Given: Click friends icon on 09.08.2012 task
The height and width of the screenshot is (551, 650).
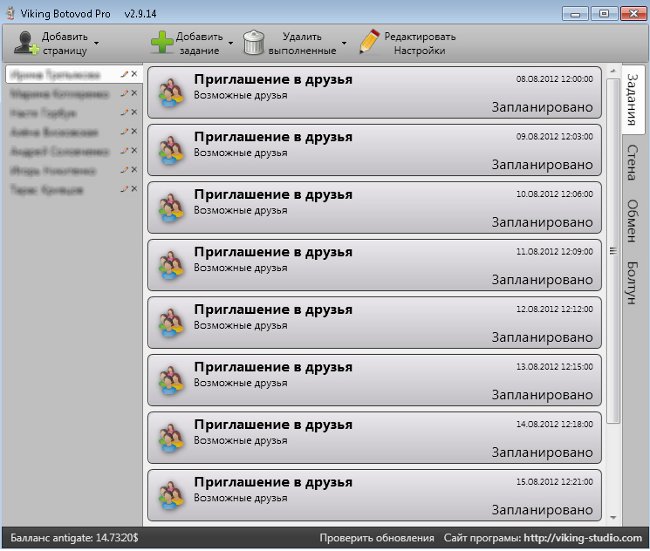Looking at the screenshot, I should tap(171, 151).
